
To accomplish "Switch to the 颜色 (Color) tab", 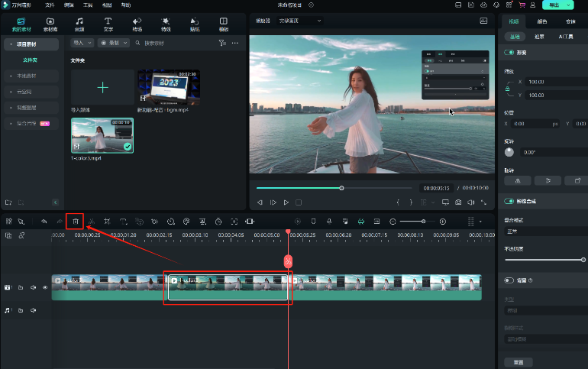I will pos(542,21).
